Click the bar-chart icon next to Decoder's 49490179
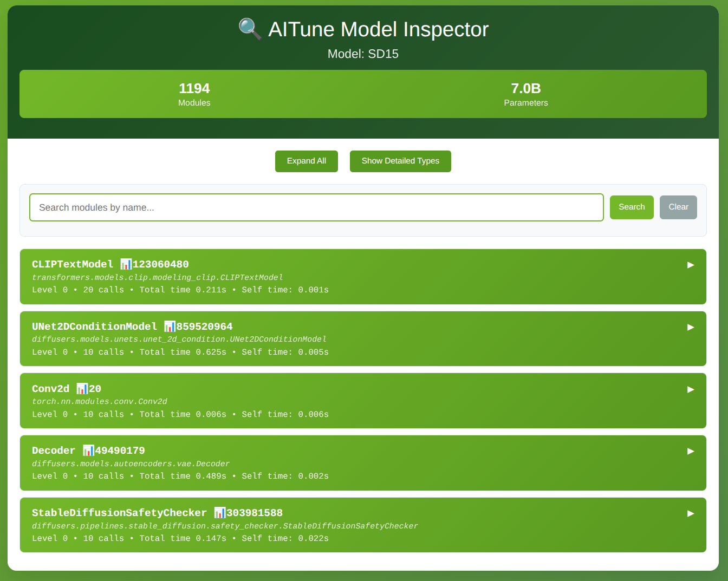 pyautogui.click(x=87, y=450)
